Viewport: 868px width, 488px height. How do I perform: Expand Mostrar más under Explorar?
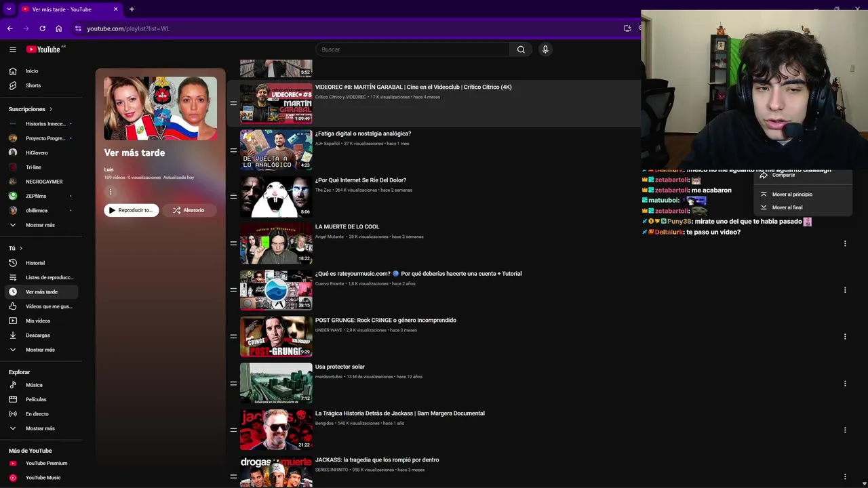pyautogui.click(x=41, y=428)
